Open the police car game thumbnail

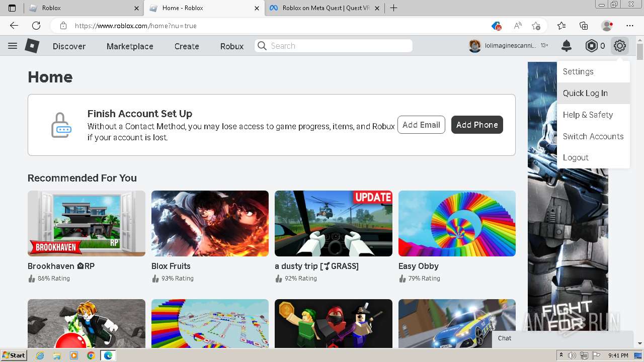tap(457, 323)
